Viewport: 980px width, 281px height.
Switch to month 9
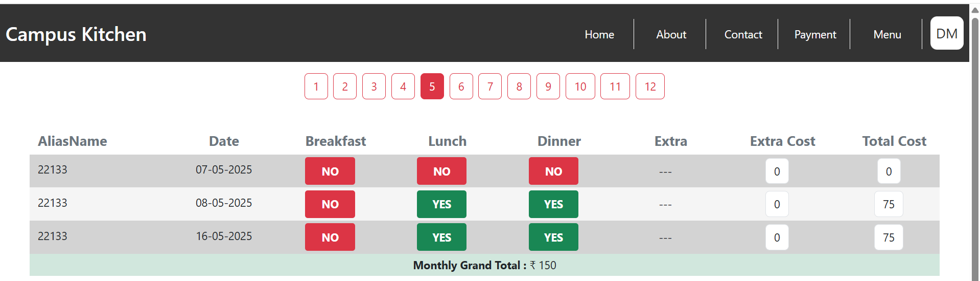[x=548, y=87]
